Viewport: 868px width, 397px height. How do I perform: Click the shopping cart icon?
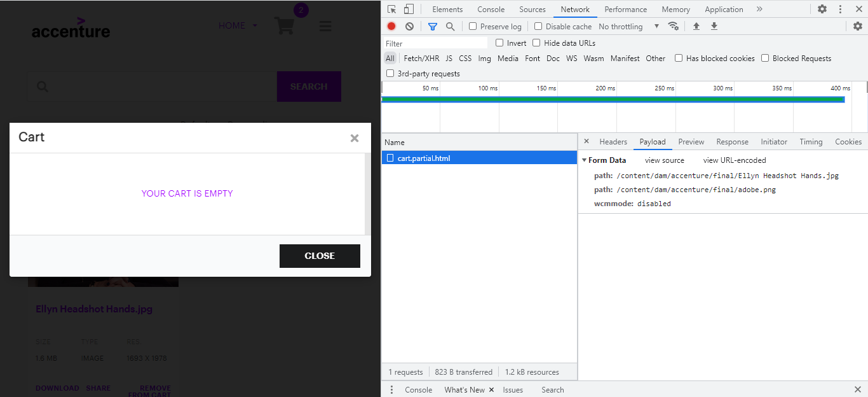284,26
